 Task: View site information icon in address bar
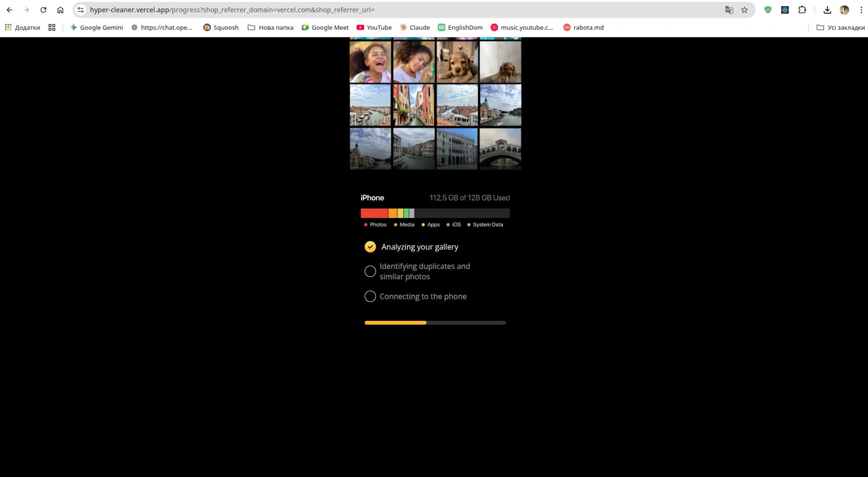(x=81, y=10)
